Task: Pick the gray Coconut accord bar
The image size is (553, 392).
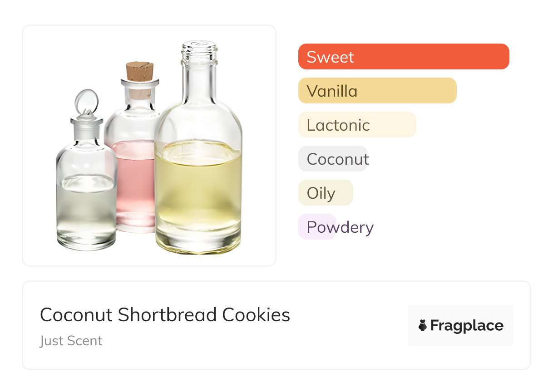Action: click(333, 159)
